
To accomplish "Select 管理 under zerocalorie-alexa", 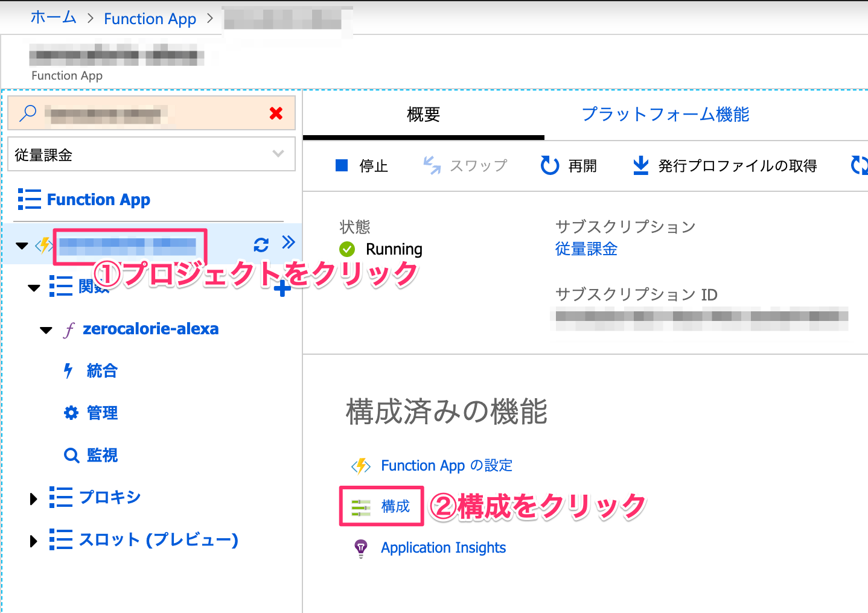I will [x=102, y=413].
